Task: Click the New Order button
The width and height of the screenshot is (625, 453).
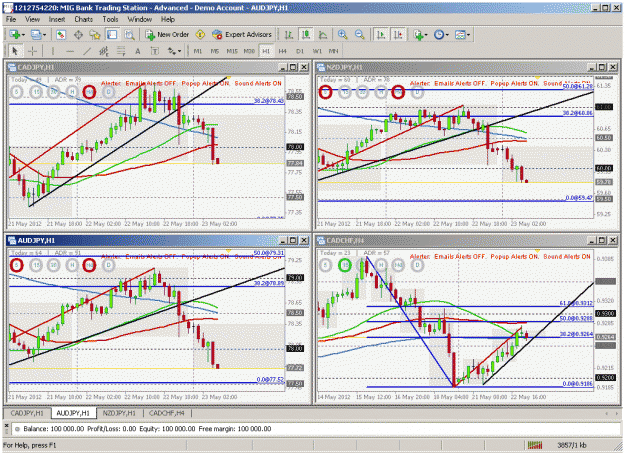Action: (x=167, y=35)
